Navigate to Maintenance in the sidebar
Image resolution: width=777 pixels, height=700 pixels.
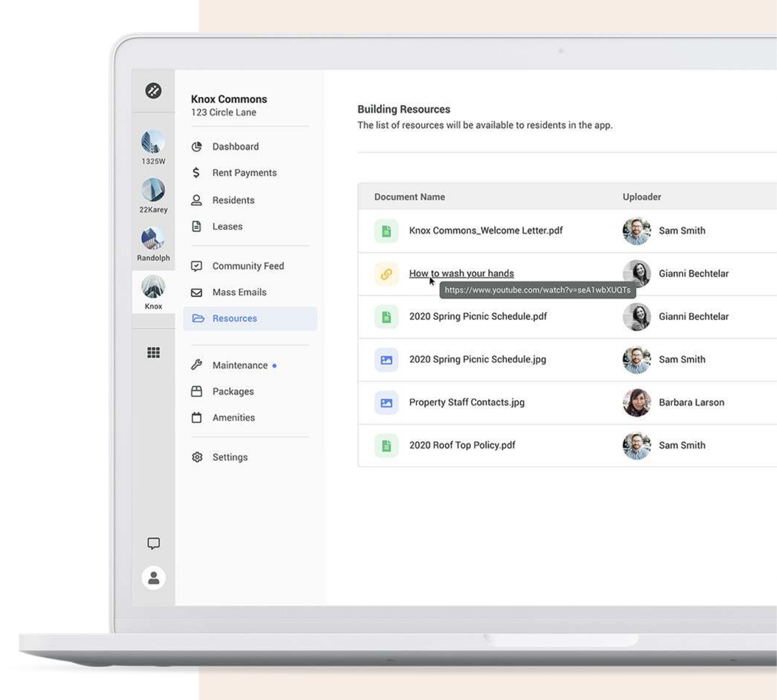tap(239, 365)
